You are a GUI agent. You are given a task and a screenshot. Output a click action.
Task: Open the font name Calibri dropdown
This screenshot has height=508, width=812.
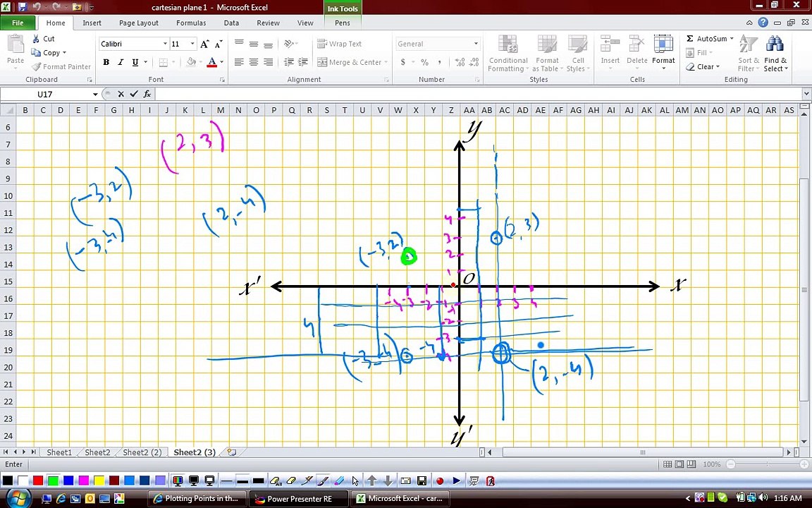coord(165,44)
